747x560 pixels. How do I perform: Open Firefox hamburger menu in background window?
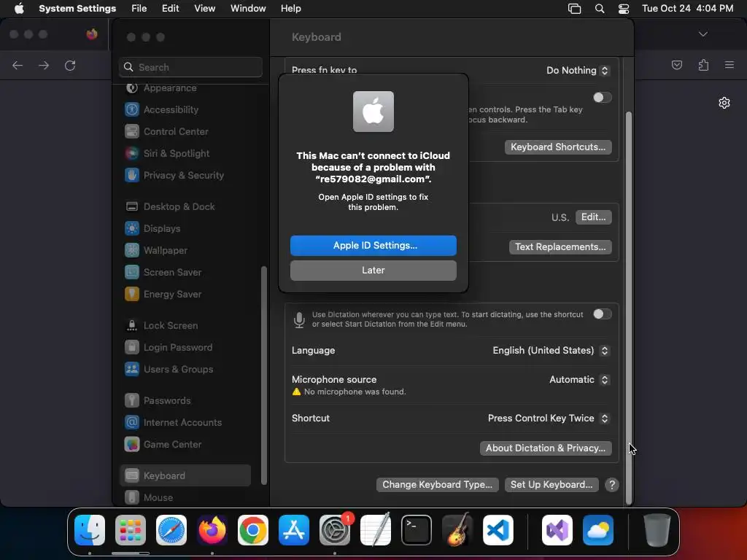[729, 65]
